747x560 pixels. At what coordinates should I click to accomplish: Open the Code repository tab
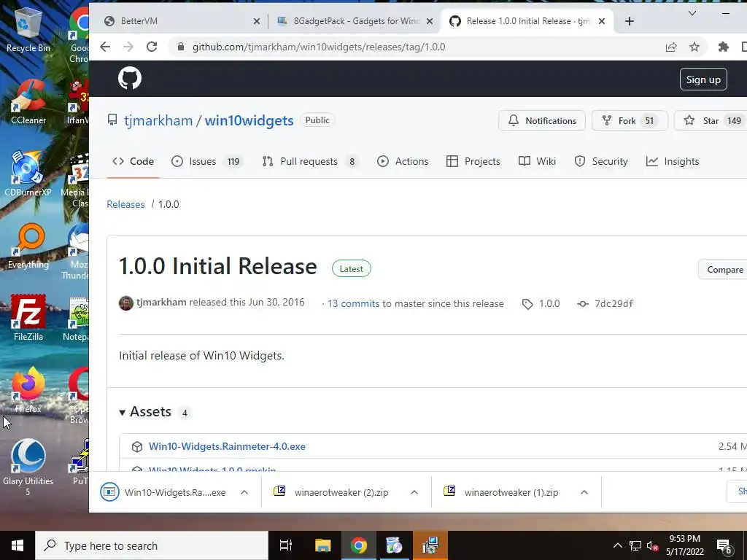pyautogui.click(x=133, y=161)
